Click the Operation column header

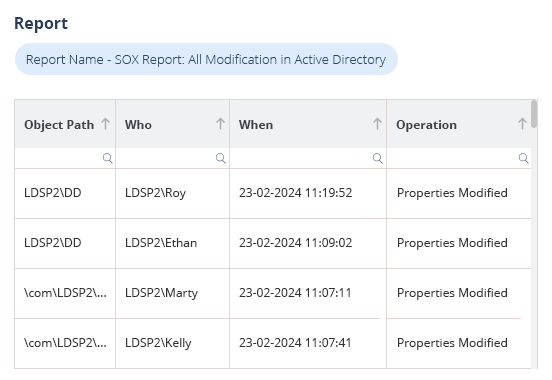pos(459,124)
